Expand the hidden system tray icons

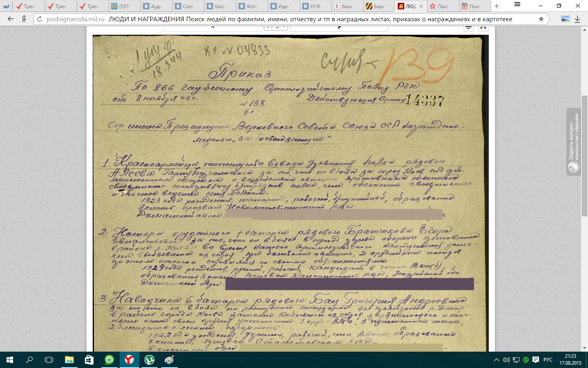[496, 360]
